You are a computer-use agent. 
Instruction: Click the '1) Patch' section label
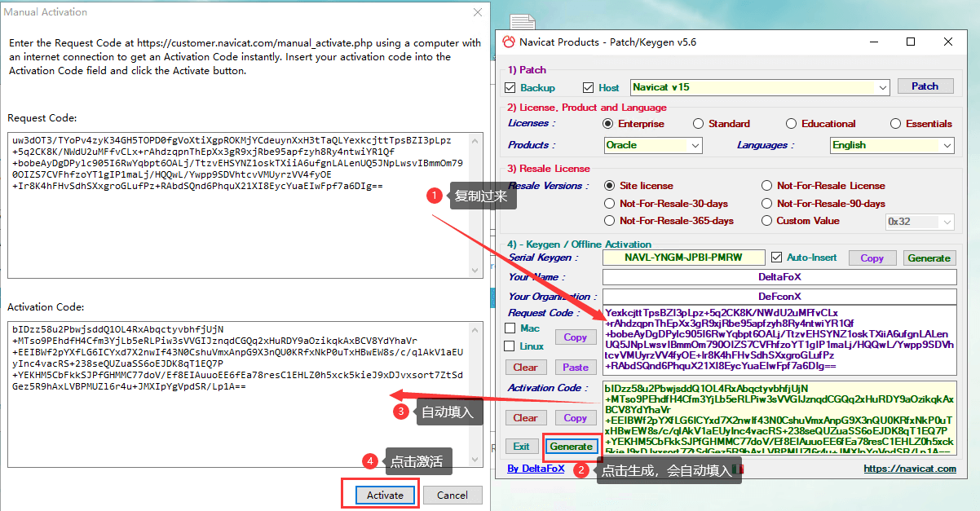click(x=527, y=70)
